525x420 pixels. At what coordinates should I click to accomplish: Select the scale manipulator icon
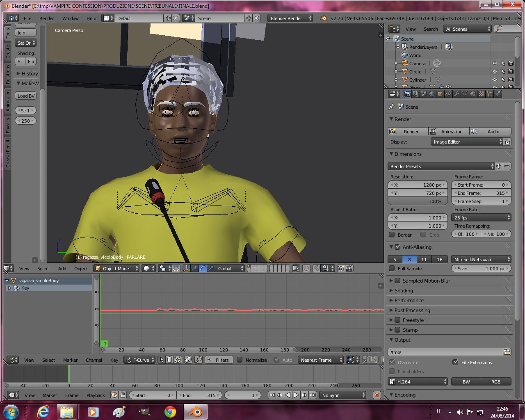coord(211,268)
